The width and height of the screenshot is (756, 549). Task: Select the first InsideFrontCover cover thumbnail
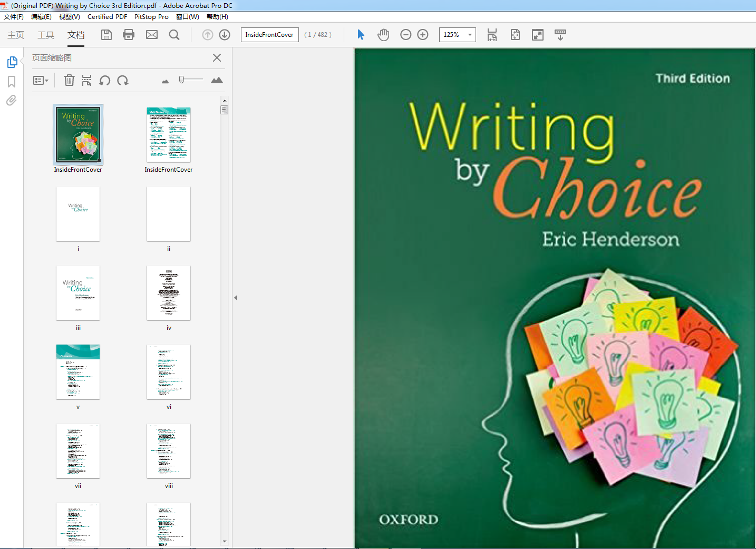[x=78, y=134]
